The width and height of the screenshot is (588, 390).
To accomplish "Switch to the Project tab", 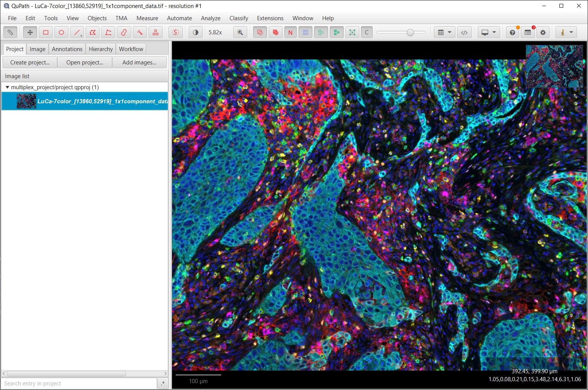I will coord(15,49).
